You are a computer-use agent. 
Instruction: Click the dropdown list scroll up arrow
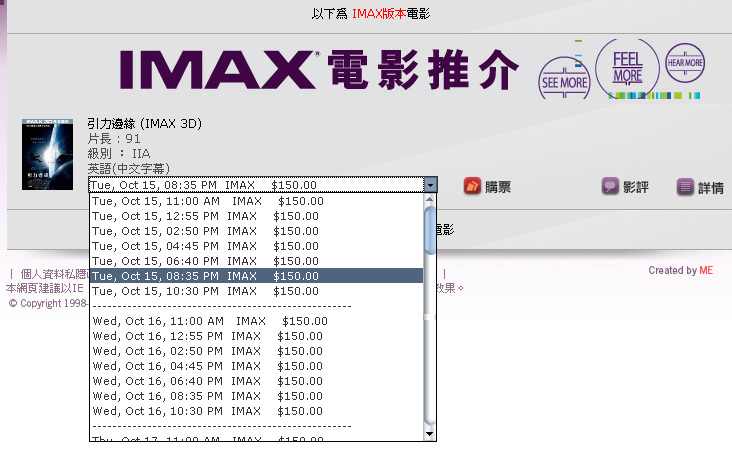click(x=430, y=200)
